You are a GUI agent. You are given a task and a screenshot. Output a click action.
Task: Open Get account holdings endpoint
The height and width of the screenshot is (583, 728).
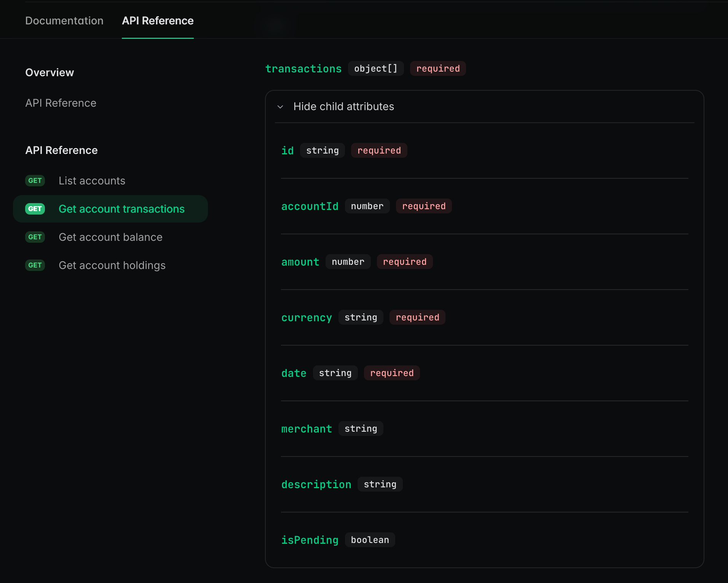pos(112,265)
